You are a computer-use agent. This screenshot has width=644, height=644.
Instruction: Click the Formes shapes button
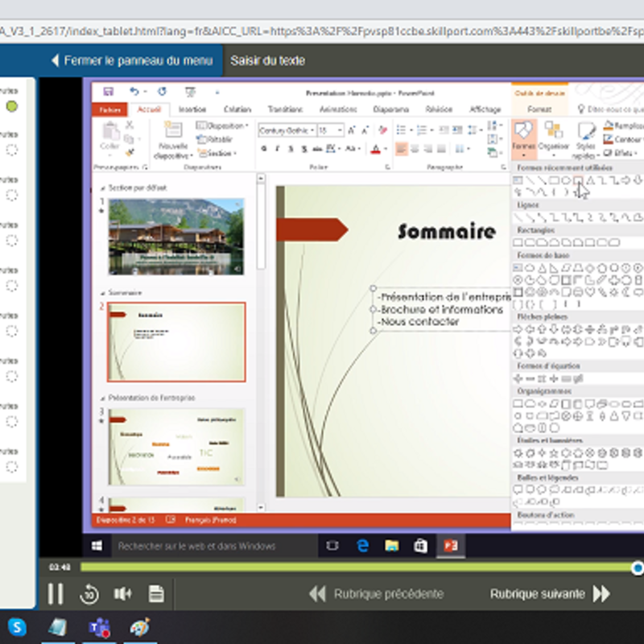[524, 139]
